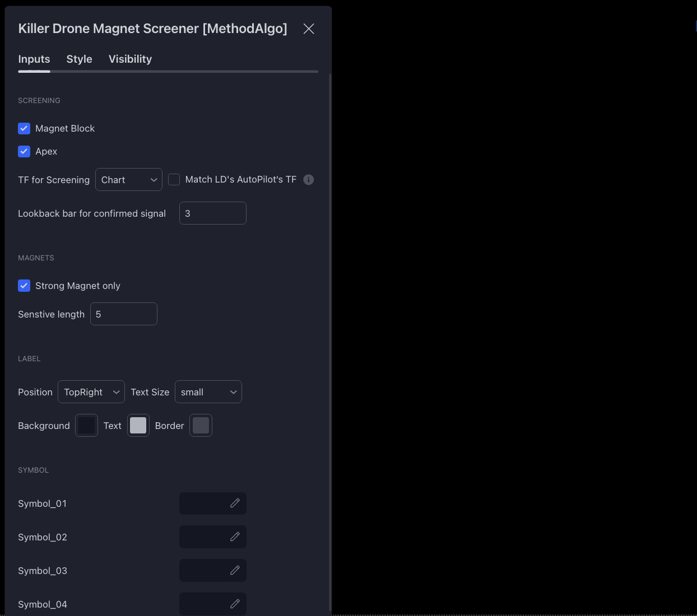Click the Senstive length input field
The height and width of the screenshot is (616, 697).
(x=124, y=314)
